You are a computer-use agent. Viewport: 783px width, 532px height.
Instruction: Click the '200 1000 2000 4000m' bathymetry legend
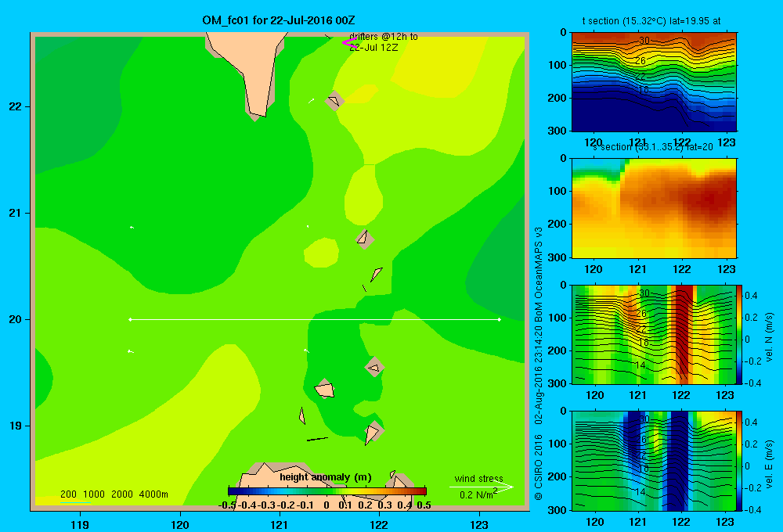coord(114,494)
